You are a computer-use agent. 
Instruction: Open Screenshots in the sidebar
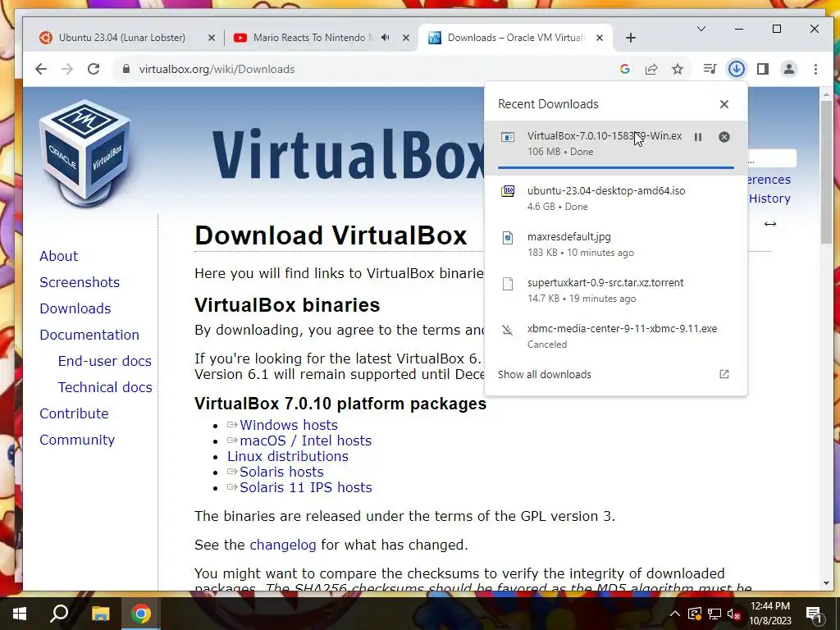click(x=80, y=282)
